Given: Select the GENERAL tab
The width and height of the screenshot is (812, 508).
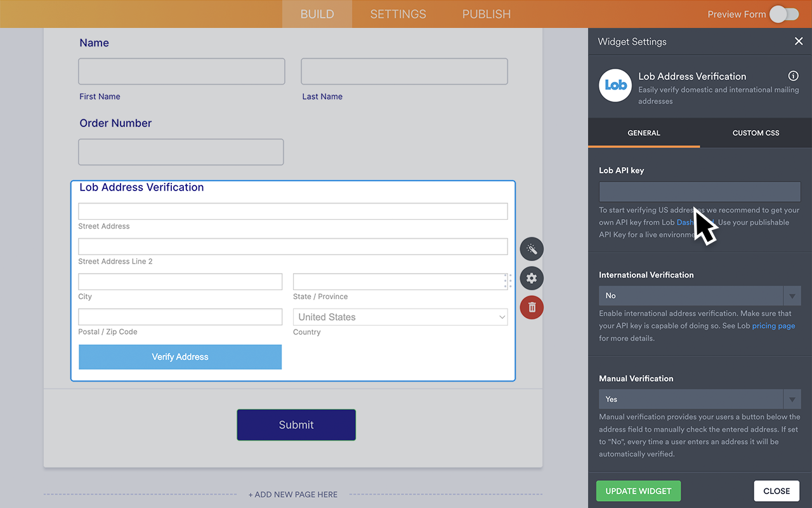Looking at the screenshot, I should pos(643,133).
